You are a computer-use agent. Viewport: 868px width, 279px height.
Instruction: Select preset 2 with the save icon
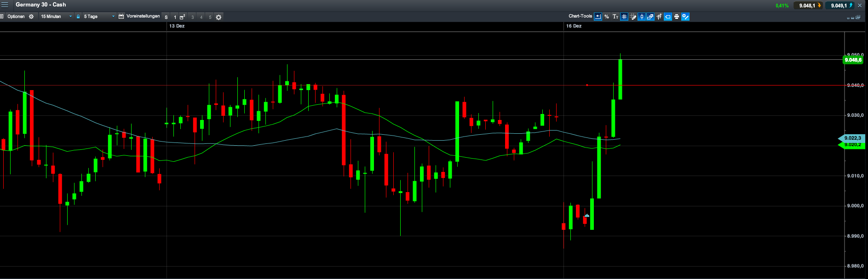coord(183,17)
